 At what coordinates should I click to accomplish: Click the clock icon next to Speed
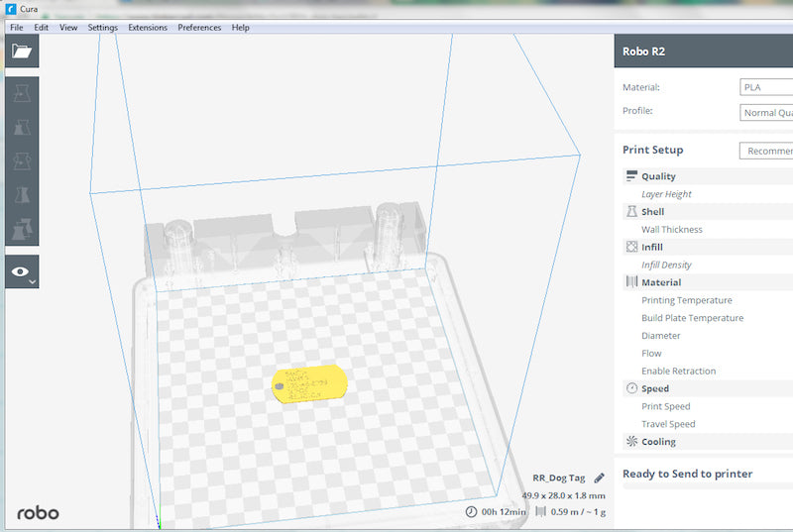[631, 388]
